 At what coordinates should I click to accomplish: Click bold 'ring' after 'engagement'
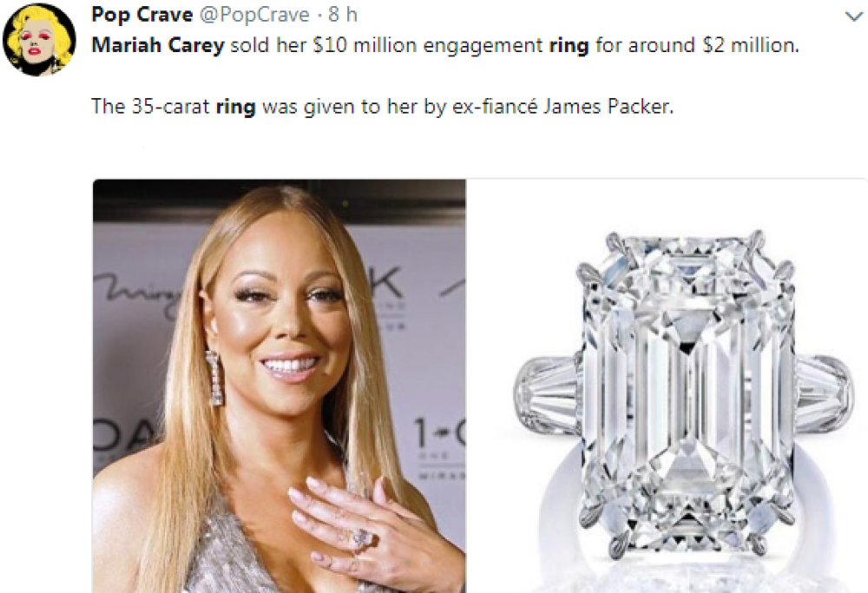pyautogui.click(x=569, y=46)
